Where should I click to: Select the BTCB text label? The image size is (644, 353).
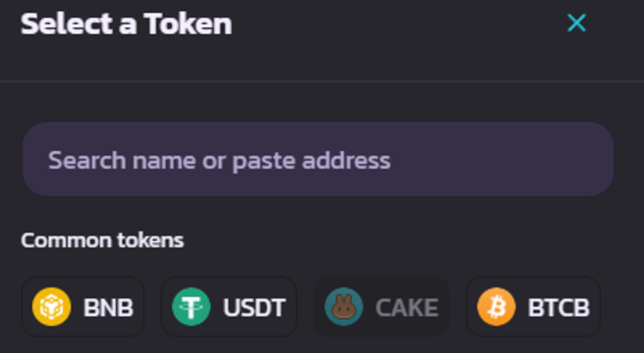click(x=559, y=308)
